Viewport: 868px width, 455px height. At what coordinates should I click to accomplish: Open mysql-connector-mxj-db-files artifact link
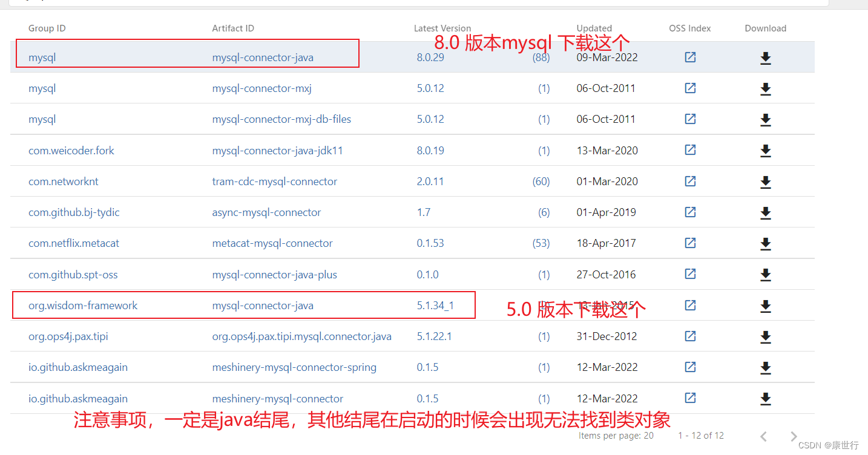(281, 119)
